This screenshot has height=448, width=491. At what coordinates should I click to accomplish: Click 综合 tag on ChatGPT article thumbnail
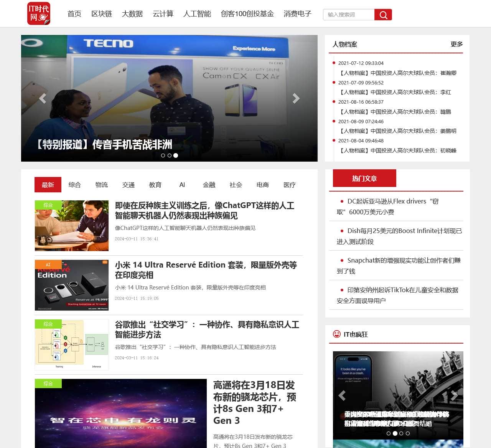pos(48,205)
